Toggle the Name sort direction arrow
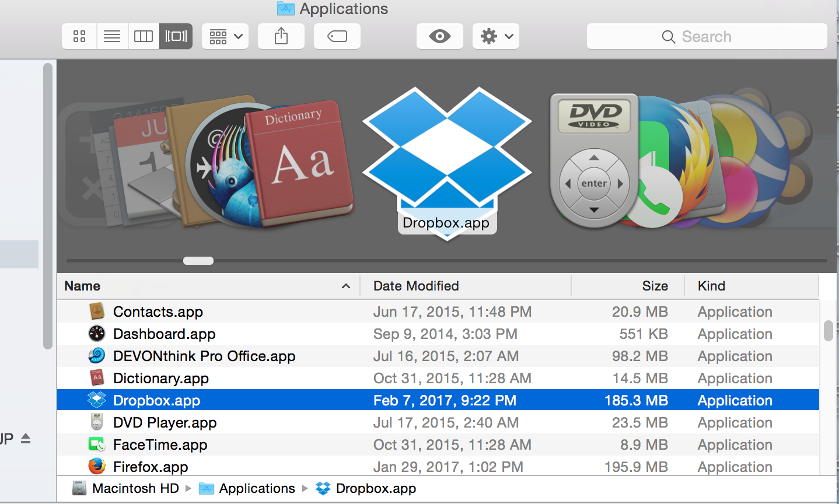 point(346,286)
